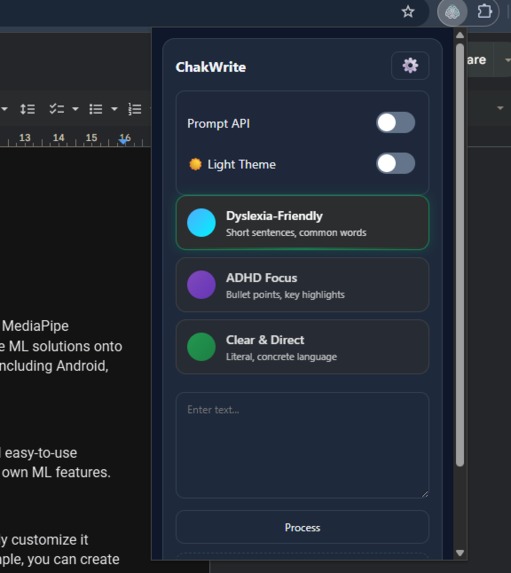
Task: Open ChakWrite settings gear
Action: click(410, 66)
